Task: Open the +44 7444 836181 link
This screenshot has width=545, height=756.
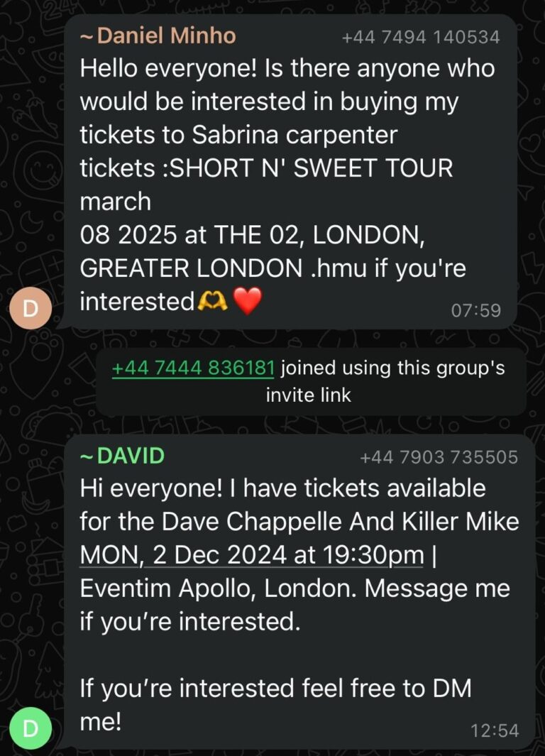Action: (x=193, y=368)
